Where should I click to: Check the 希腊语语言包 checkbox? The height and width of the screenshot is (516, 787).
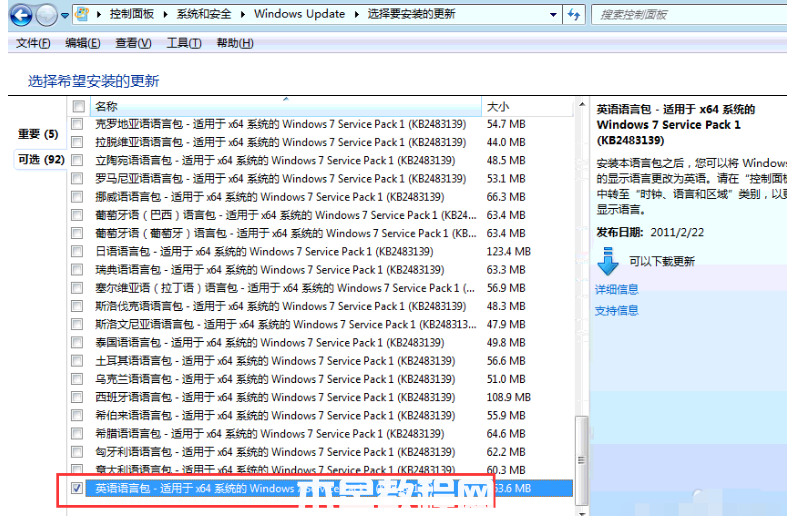click(x=77, y=434)
